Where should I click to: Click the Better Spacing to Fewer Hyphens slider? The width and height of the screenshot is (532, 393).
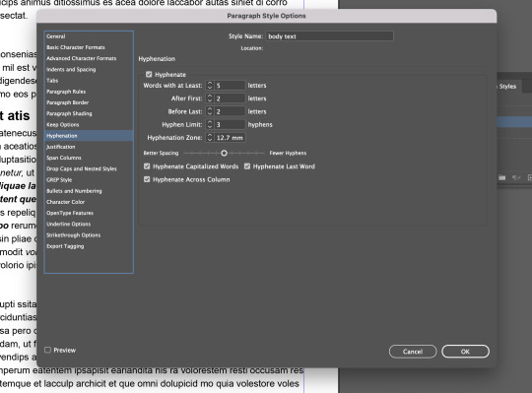click(224, 154)
